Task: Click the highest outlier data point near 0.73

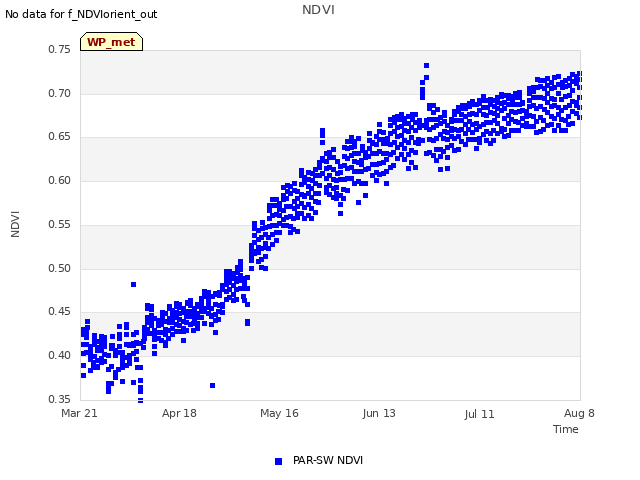Action: [427, 65]
